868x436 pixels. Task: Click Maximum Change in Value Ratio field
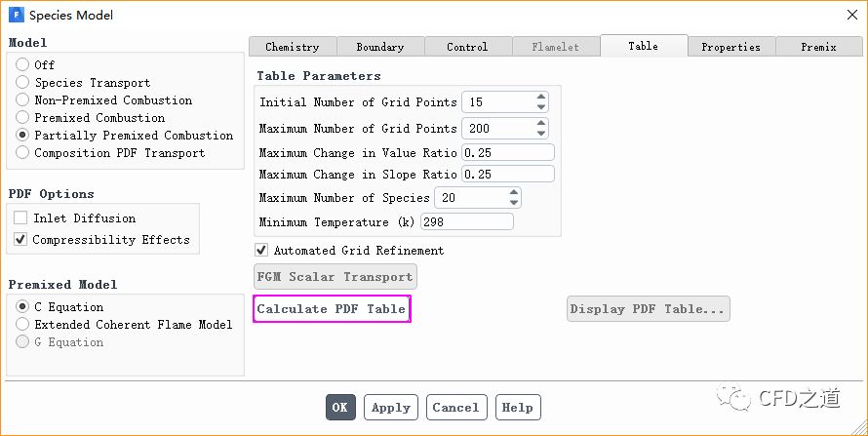[x=507, y=152]
